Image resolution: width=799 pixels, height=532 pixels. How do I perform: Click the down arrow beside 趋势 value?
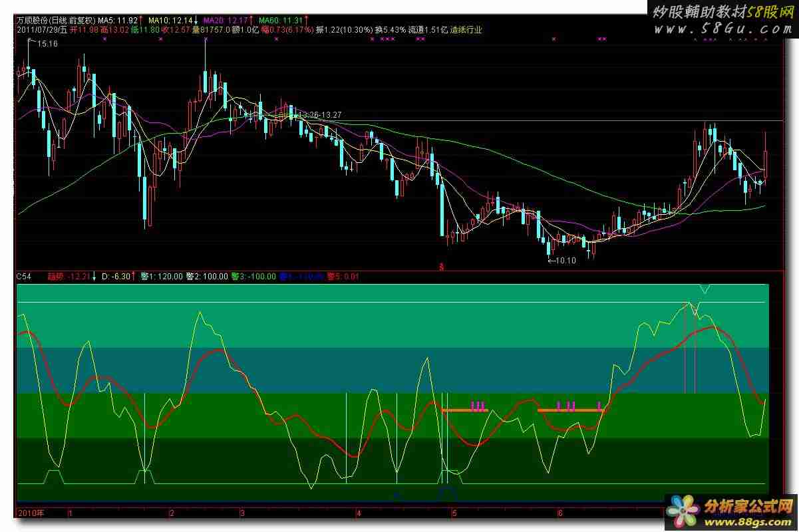(x=94, y=276)
